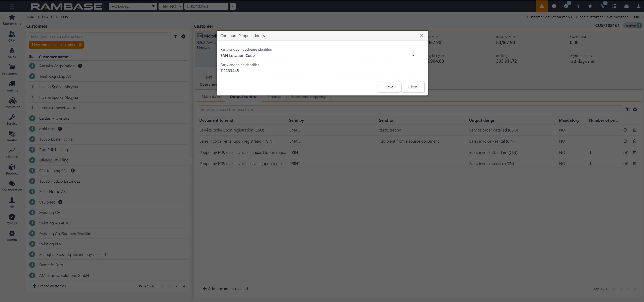
Task: Open the TEM-NO company dropdown
Action: [171, 6]
